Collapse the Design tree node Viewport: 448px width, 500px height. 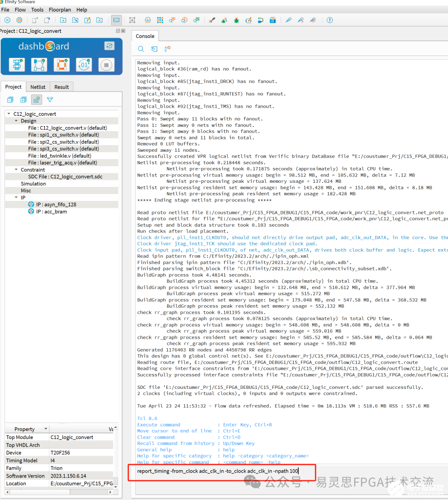click(16, 121)
